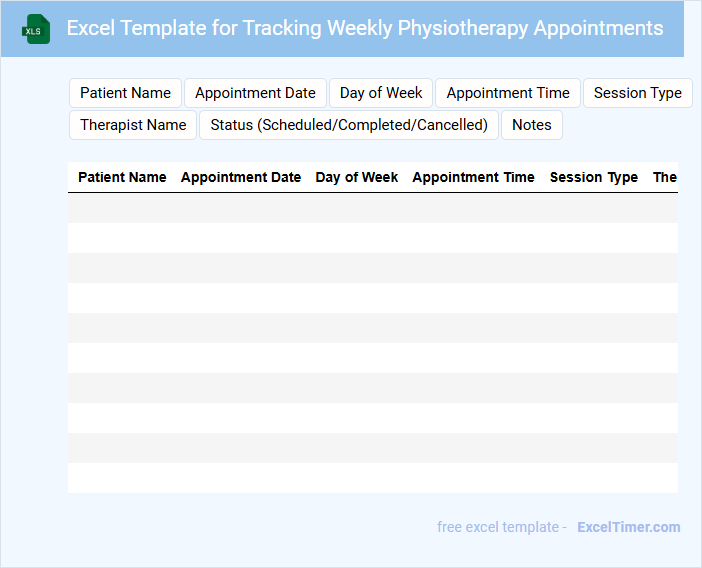Screen dimensions: 702x568
Task: Click the Status (Scheduled/Completed/Cancelled) tag
Action: point(349,125)
